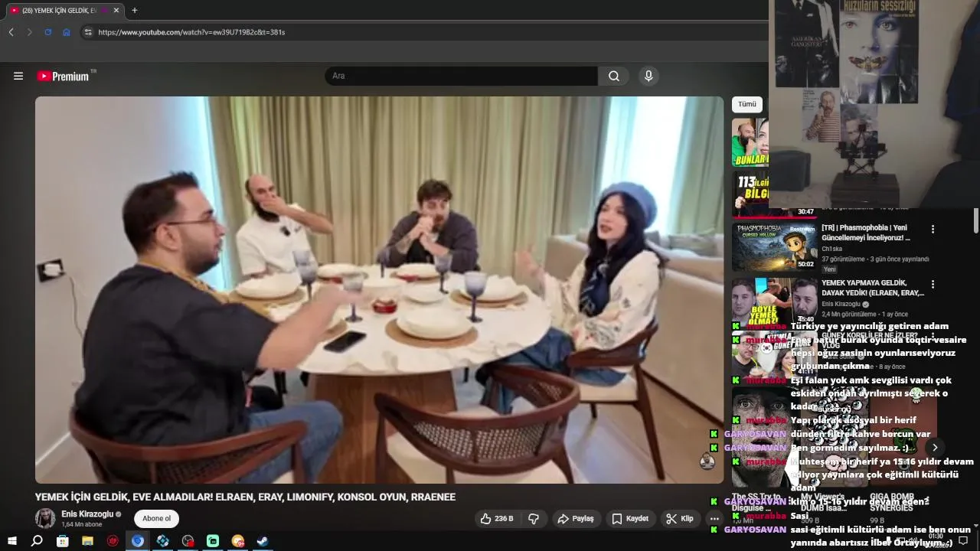Screen dimensions: 980x551
Task: Select the Tümü filter chip
Action: pos(747,104)
